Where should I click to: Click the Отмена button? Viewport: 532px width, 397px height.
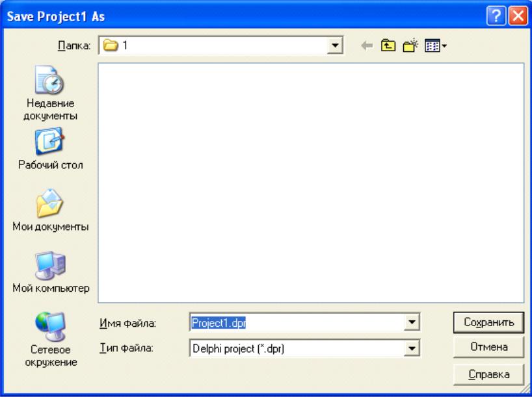pyautogui.click(x=488, y=347)
